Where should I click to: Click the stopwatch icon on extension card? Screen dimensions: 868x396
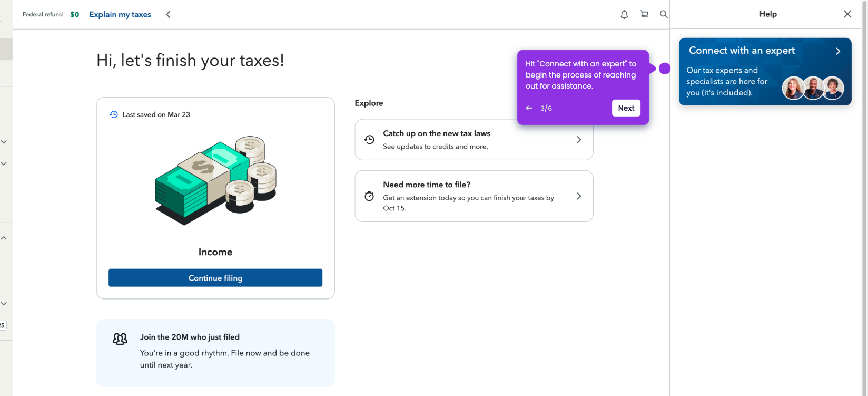point(369,196)
